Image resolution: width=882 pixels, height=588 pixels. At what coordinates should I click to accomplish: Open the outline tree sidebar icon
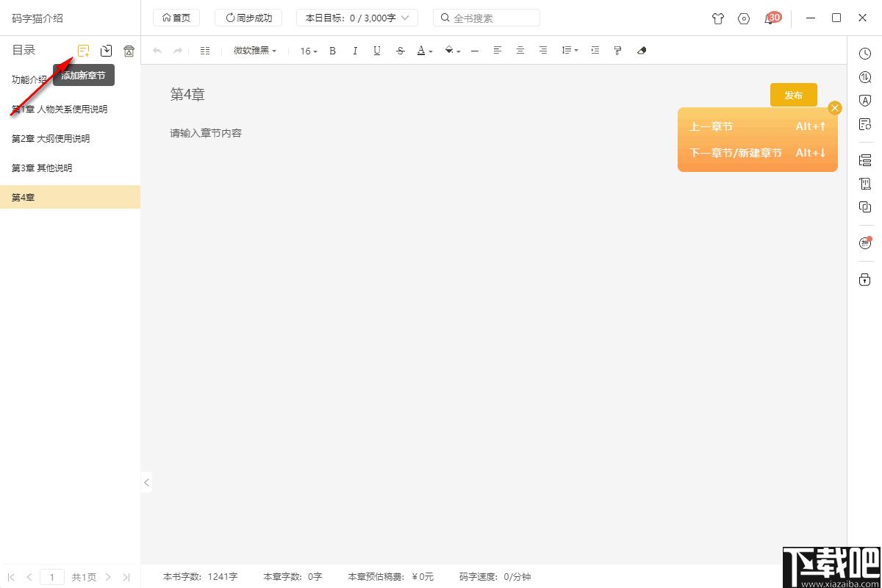[865, 160]
